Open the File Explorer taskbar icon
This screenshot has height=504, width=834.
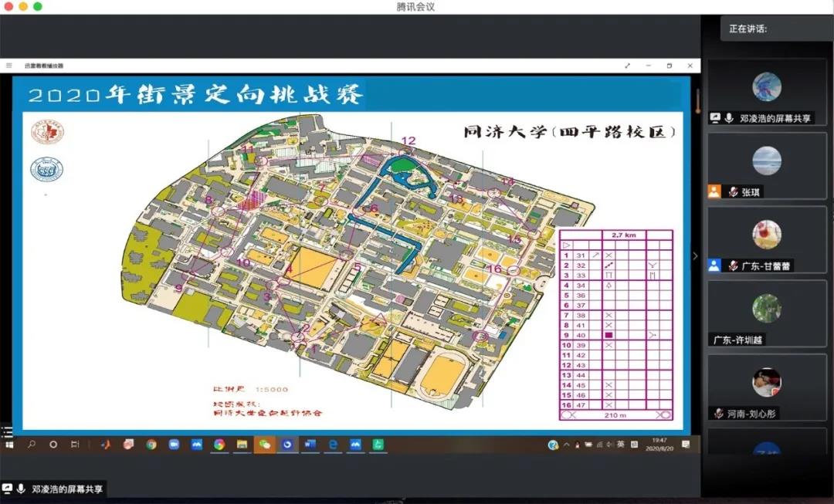(x=242, y=445)
